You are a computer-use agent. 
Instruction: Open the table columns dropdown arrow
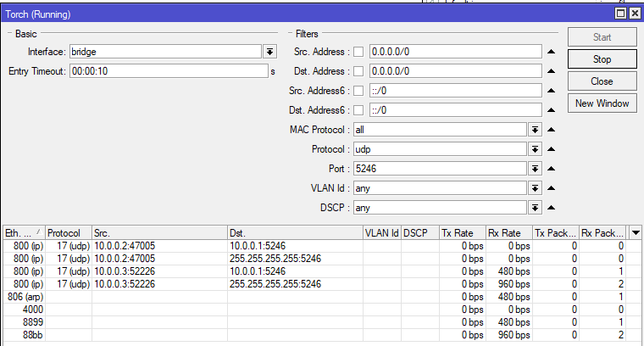[x=636, y=233]
